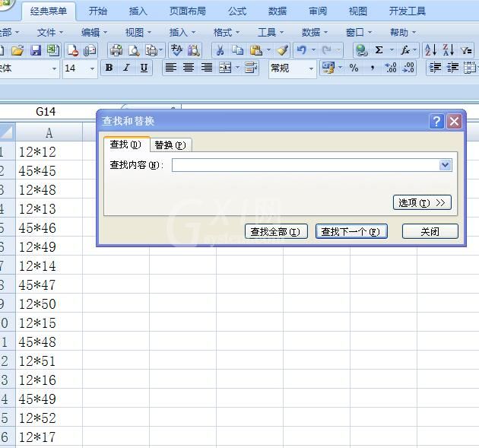Apply percent style format

pyautogui.click(x=354, y=68)
